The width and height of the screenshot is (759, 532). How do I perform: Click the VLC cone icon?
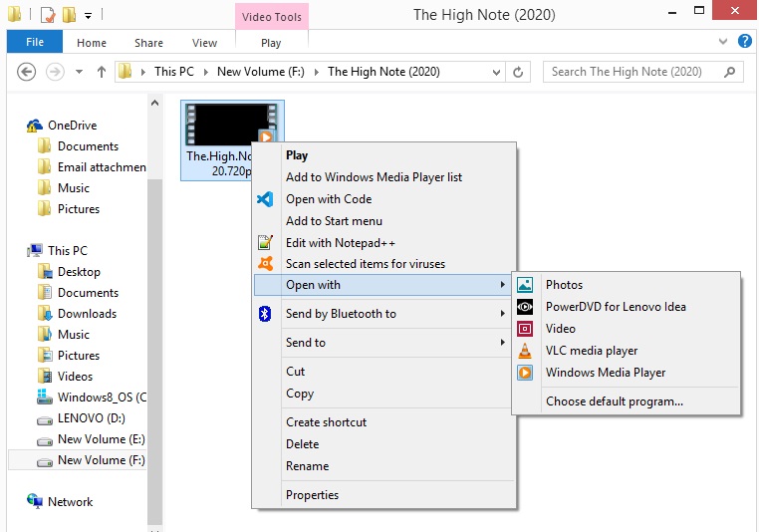coord(525,351)
